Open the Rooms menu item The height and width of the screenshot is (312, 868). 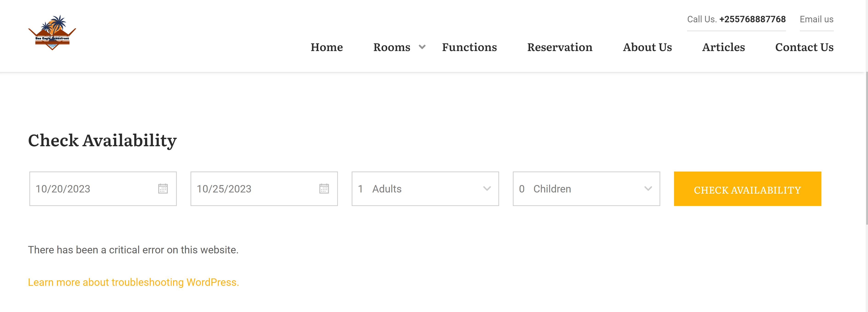tap(392, 47)
